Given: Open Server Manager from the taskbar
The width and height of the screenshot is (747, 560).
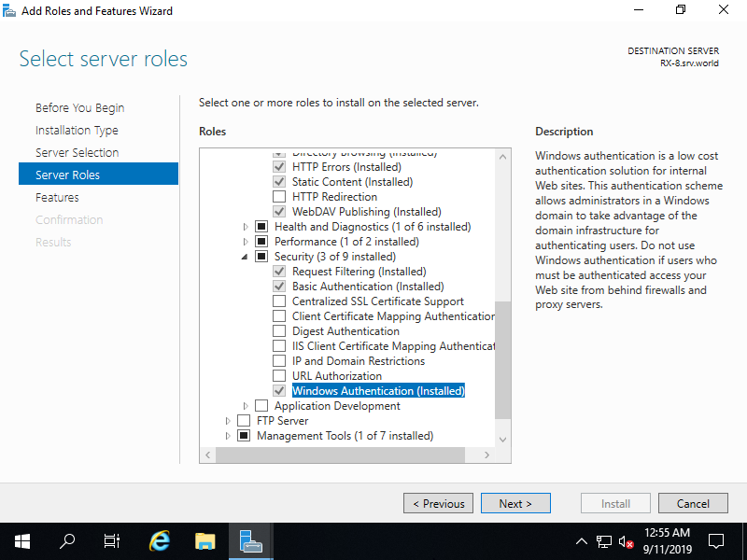Looking at the screenshot, I should pyautogui.click(x=249, y=541).
